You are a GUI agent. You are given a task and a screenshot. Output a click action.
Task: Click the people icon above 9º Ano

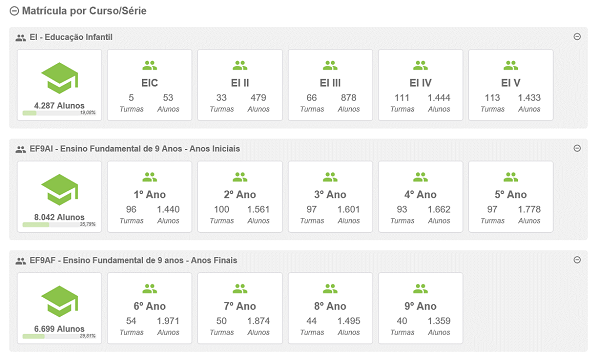pyautogui.click(x=420, y=289)
